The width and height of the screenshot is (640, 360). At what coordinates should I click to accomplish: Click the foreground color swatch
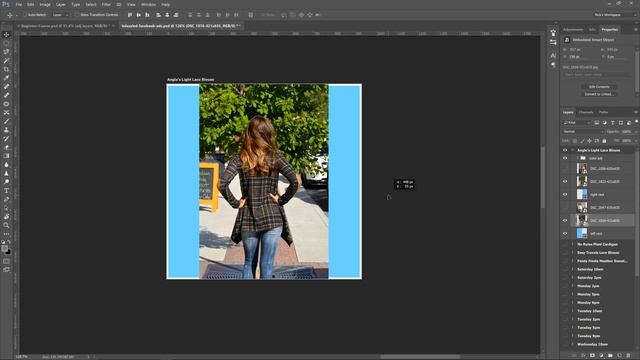(x=4, y=249)
